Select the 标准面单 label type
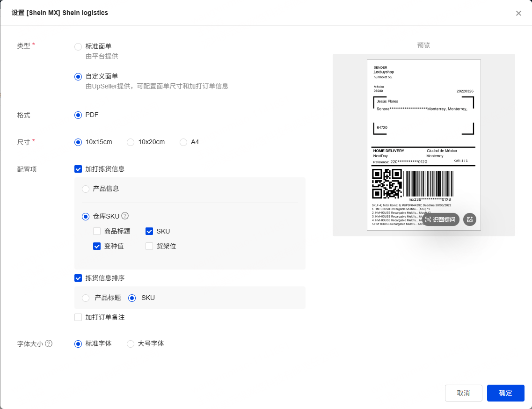Screen dimensions: 532x409 (78, 47)
